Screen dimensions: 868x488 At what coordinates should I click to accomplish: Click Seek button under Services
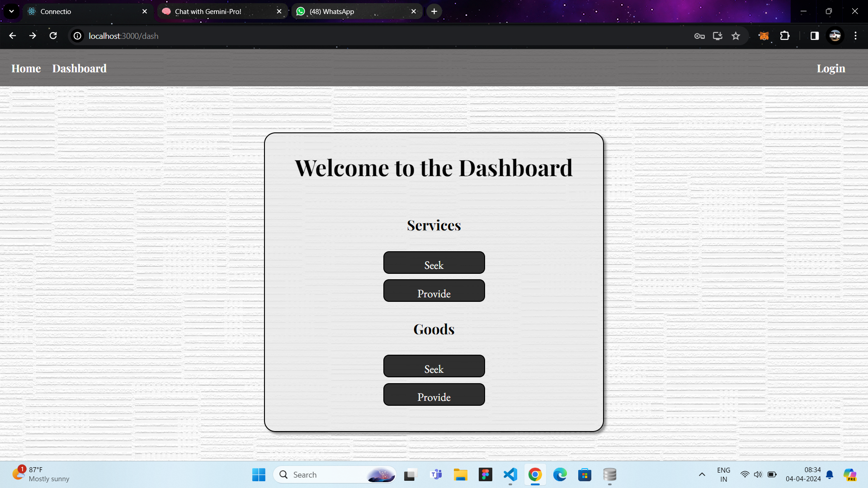click(434, 263)
